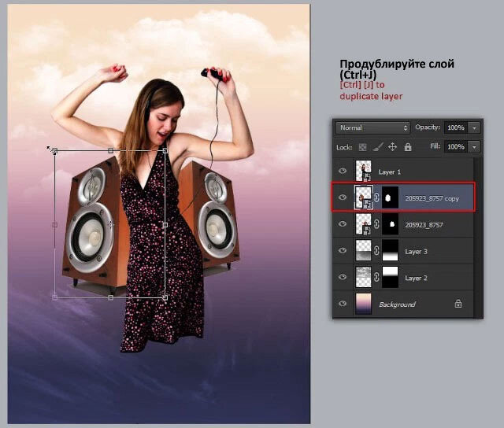Open the Opacity slider arrow
Screen dimensions: 504x428
tap(474, 127)
